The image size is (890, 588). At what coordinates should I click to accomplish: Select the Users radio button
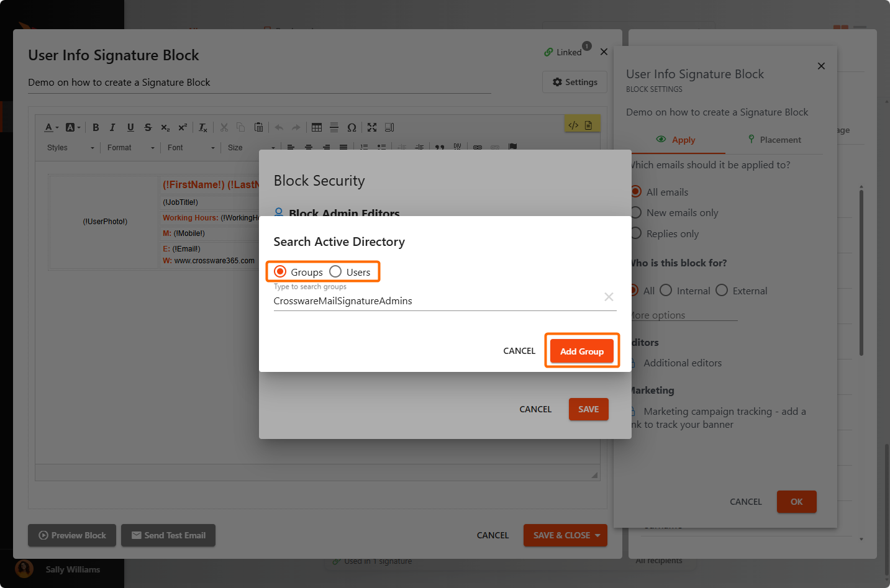coord(335,272)
